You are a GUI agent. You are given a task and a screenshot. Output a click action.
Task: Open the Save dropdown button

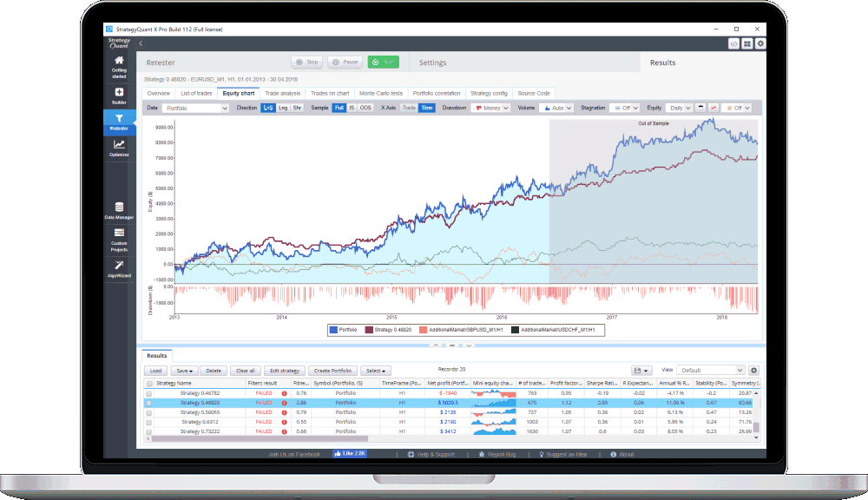tap(182, 371)
